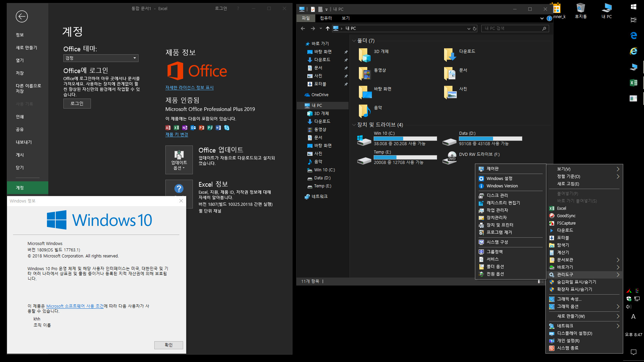Click the Win 10 (C:) usage bar

[x=405, y=138]
